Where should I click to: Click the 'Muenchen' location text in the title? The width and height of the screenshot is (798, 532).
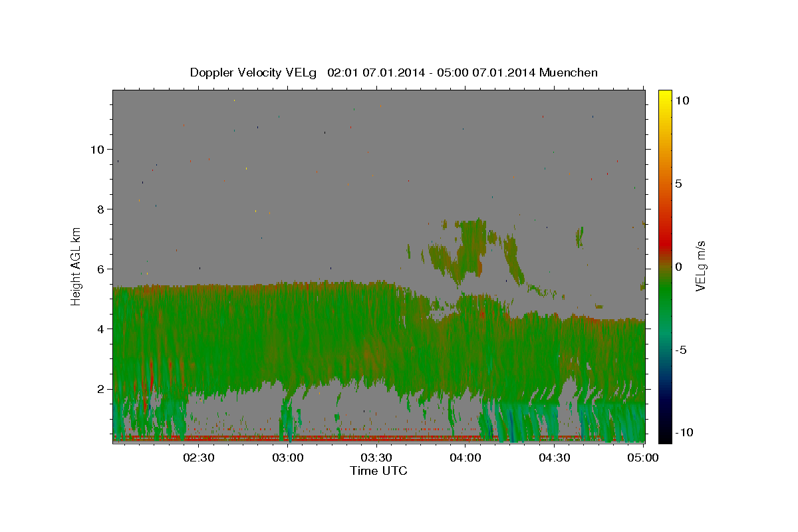[x=569, y=72]
